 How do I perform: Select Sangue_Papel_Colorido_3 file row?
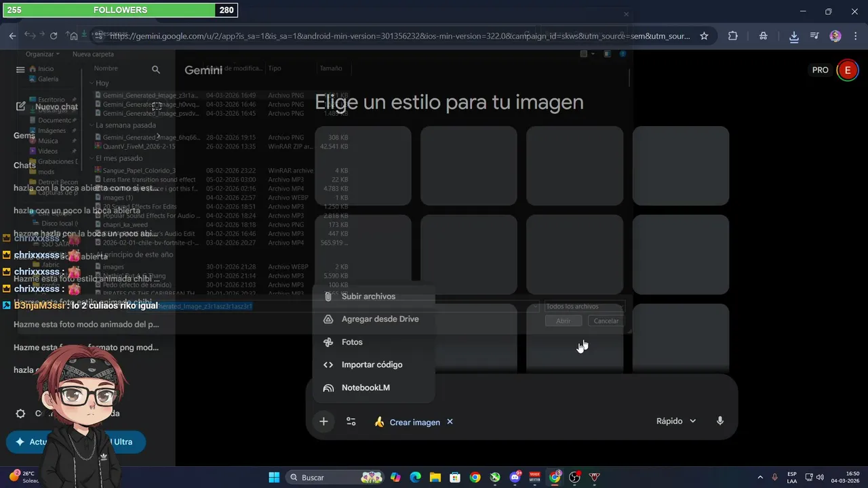click(x=221, y=171)
